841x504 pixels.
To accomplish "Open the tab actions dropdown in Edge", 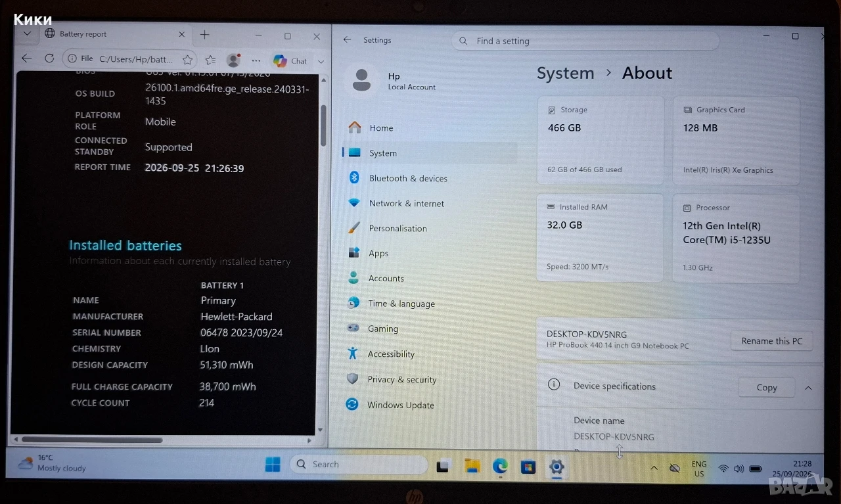I will [x=27, y=34].
